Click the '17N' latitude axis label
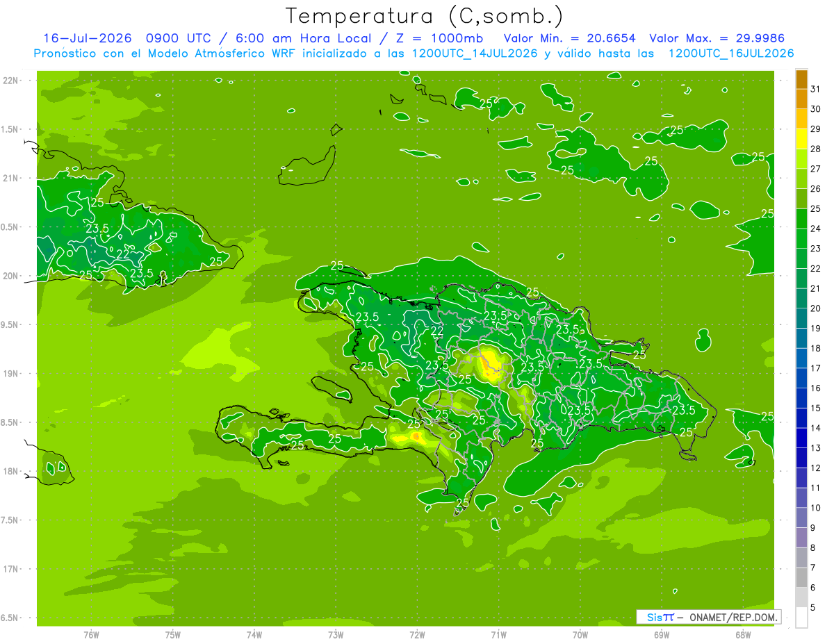Screen dimensions: 834x644 pos(11,569)
